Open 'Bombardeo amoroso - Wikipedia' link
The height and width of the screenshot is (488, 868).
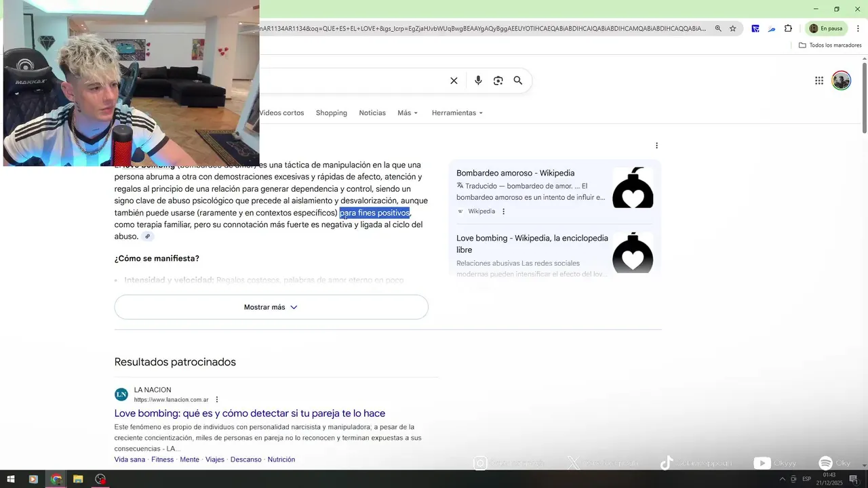(x=515, y=174)
